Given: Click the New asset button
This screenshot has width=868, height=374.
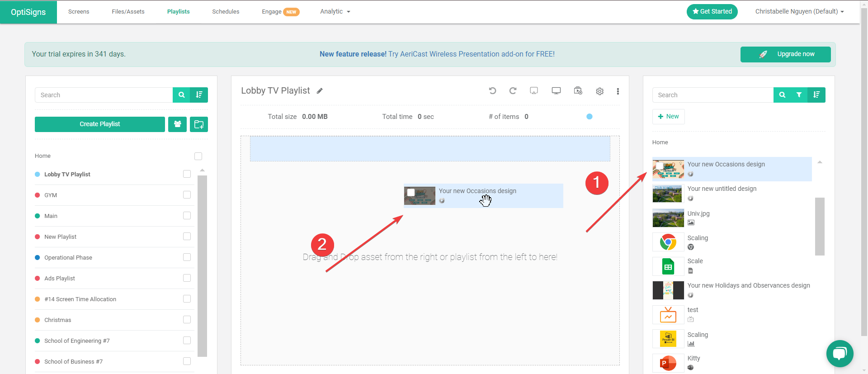Looking at the screenshot, I should (x=668, y=117).
